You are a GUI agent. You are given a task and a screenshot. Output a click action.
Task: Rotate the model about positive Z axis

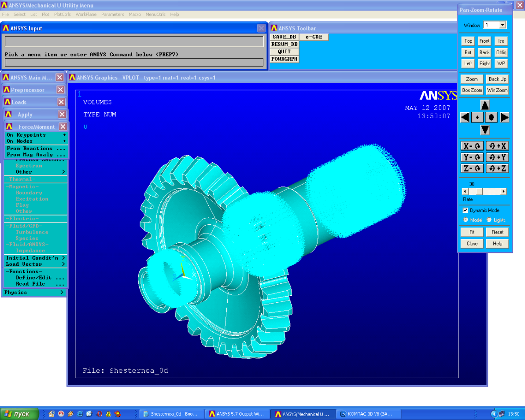497,168
